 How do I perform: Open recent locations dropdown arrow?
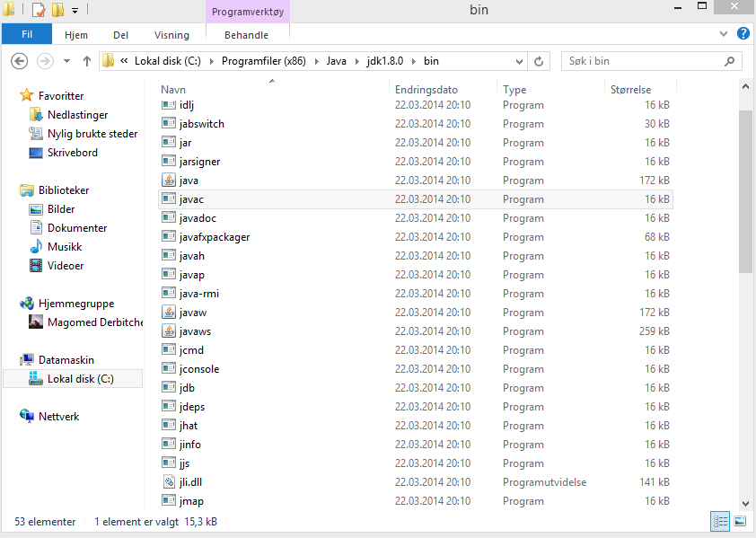(67, 61)
